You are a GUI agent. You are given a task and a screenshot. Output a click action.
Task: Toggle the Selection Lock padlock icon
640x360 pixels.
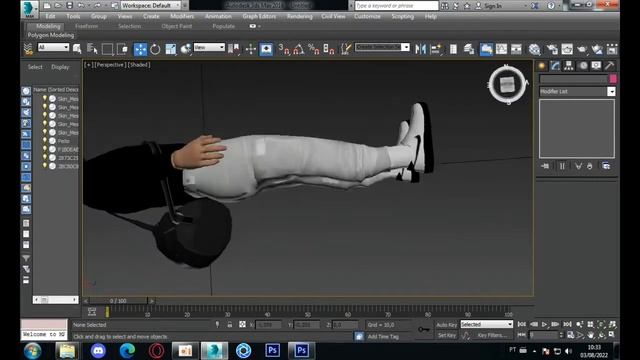pos(230,324)
